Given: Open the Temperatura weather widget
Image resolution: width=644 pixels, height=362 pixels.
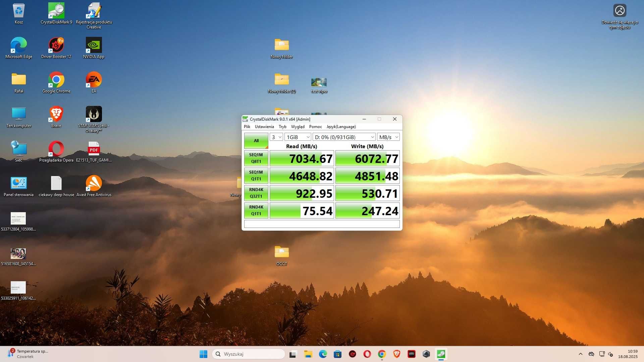Looking at the screenshot, I should (x=28, y=354).
